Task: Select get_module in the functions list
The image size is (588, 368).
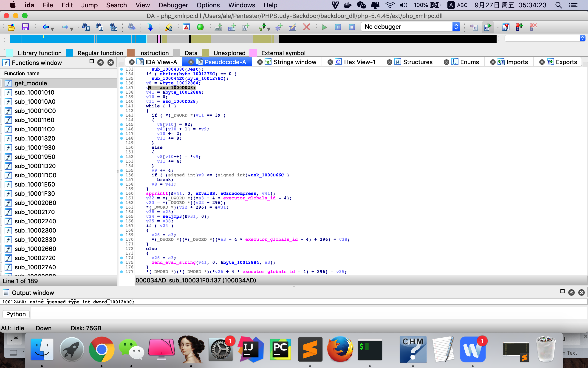Action: click(59, 83)
